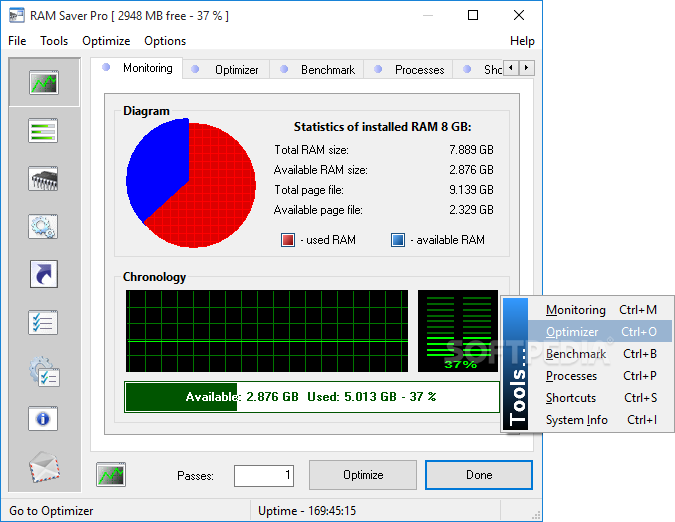Image resolution: width=675 pixels, height=522 pixels.
Task: Click the Optimize button
Action: (x=362, y=475)
